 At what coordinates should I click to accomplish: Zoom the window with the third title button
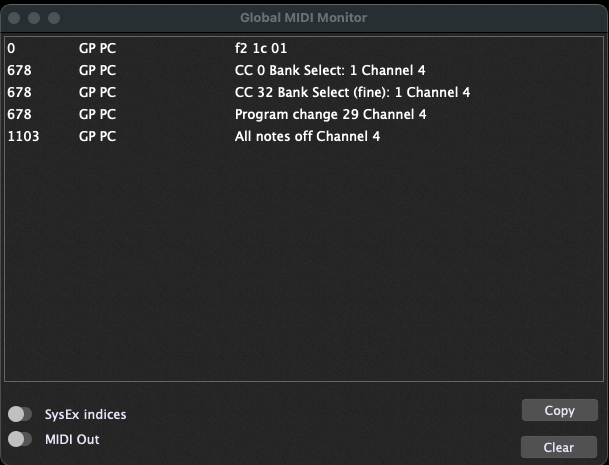[x=54, y=18]
